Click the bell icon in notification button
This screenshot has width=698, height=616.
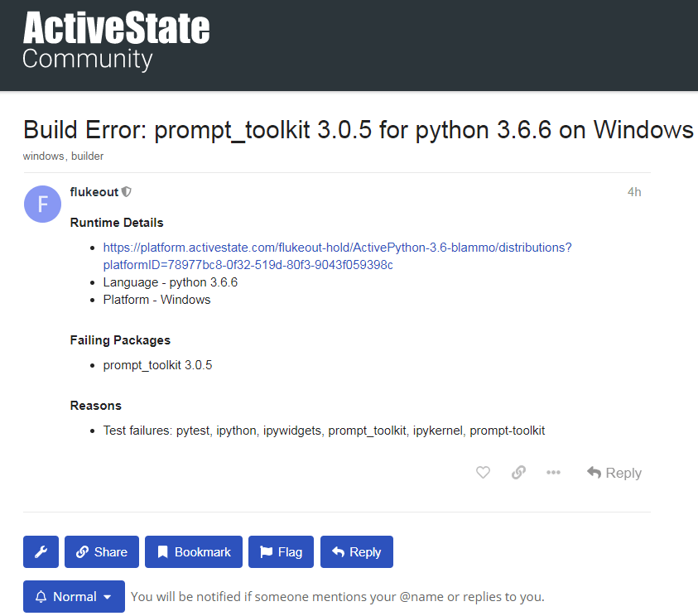coord(41,596)
